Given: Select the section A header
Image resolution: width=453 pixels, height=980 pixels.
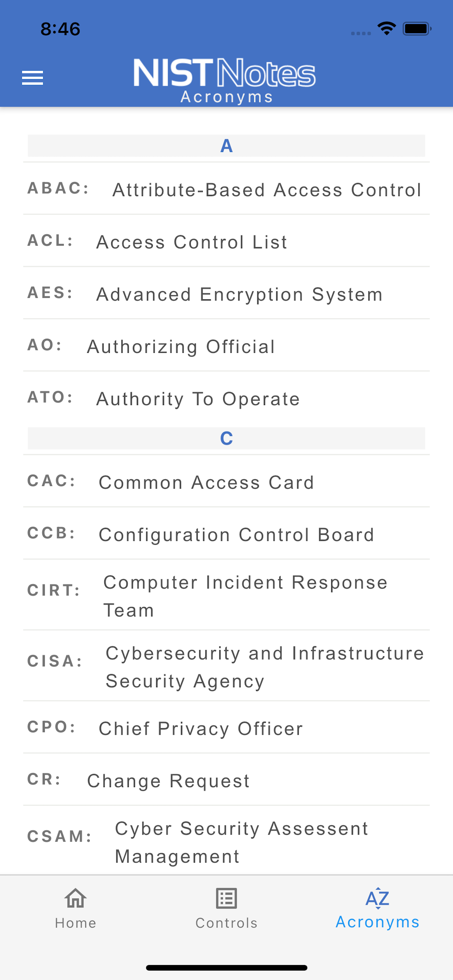Looking at the screenshot, I should [226, 146].
